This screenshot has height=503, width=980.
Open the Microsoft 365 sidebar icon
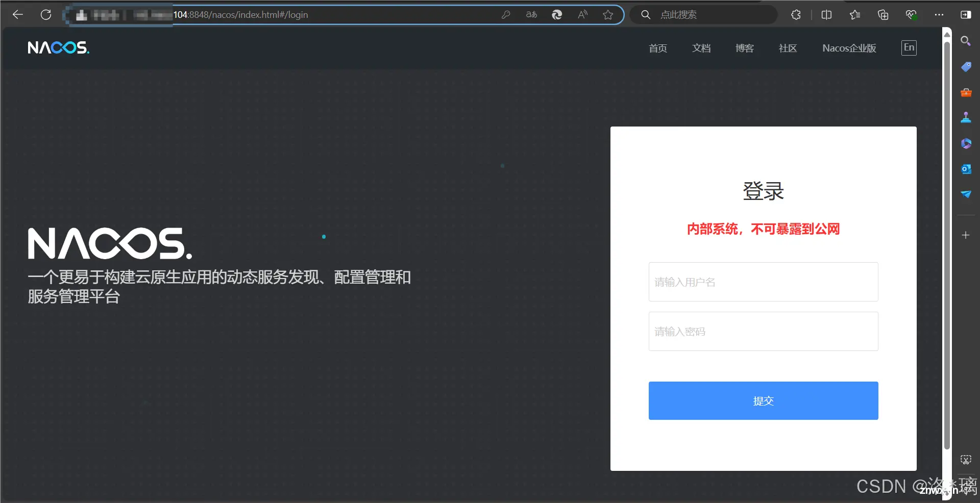[966, 143]
